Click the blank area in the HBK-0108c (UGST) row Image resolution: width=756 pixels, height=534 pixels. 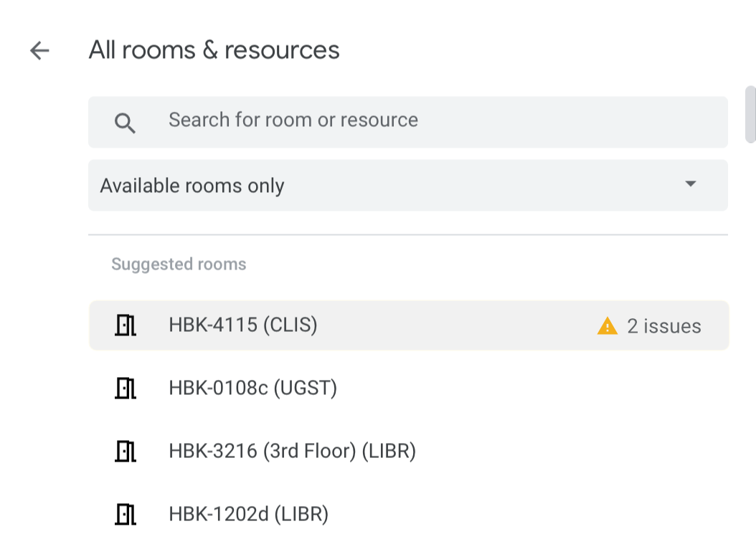tap(530, 388)
